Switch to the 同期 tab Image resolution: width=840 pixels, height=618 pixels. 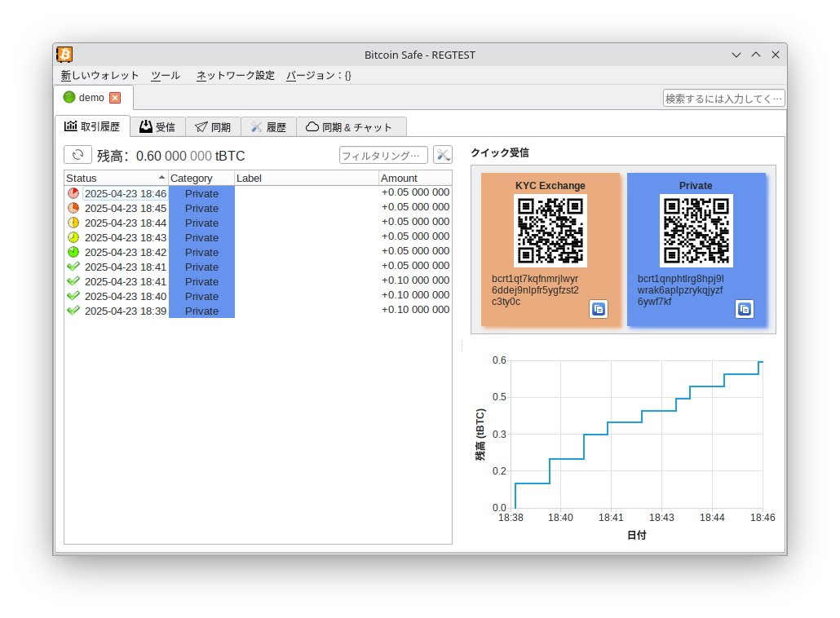coord(213,127)
